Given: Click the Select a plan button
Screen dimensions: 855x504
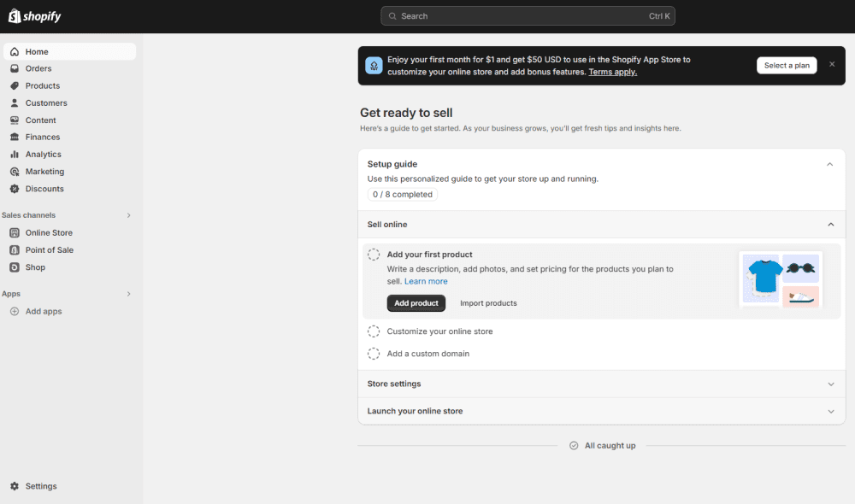Looking at the screenshot, I should pyautogui.click(x=787, y=66).
